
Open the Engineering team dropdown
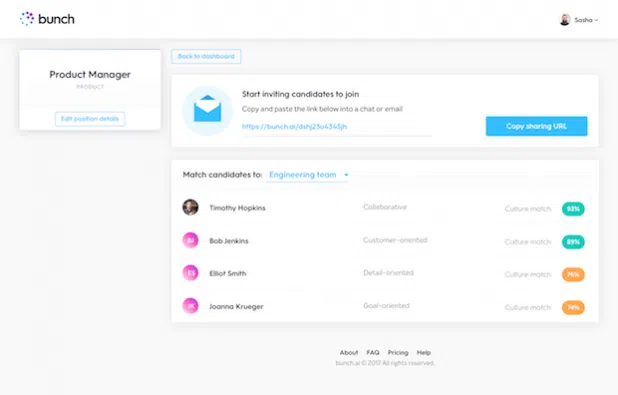tap(307, 175)
